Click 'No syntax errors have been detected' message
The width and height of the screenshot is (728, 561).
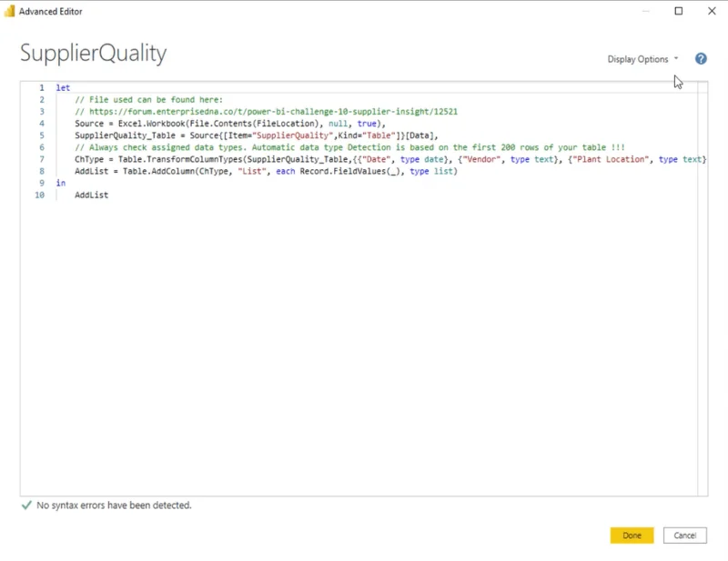coord(114,505)
